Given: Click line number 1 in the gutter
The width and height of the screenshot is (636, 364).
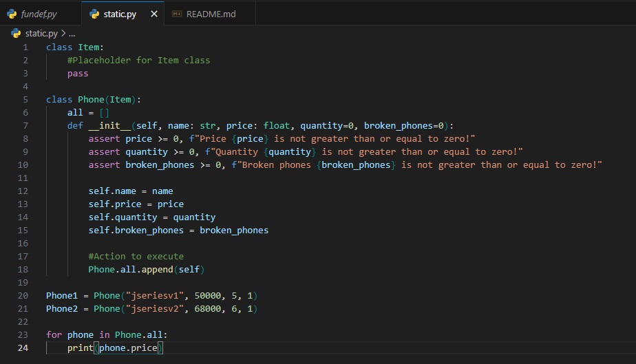Looking at the screenshot, I should (x=25, y=47).
